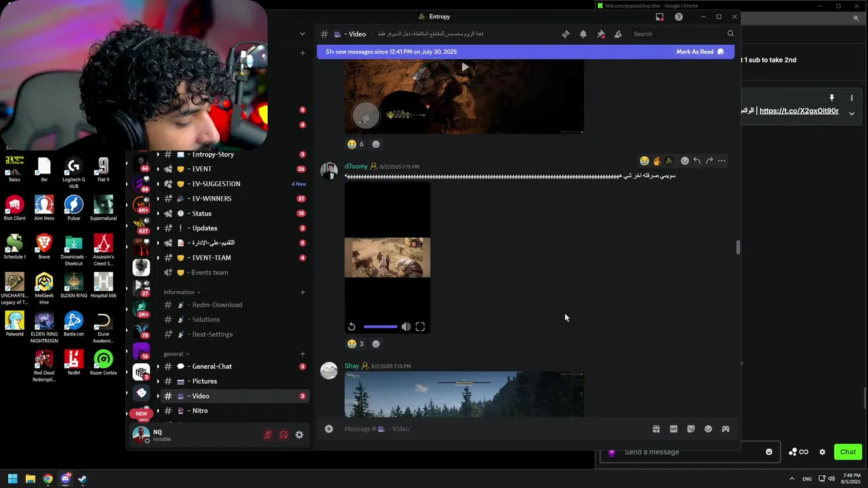
Task: Open the GIF picker
Action: coord(673,429)
